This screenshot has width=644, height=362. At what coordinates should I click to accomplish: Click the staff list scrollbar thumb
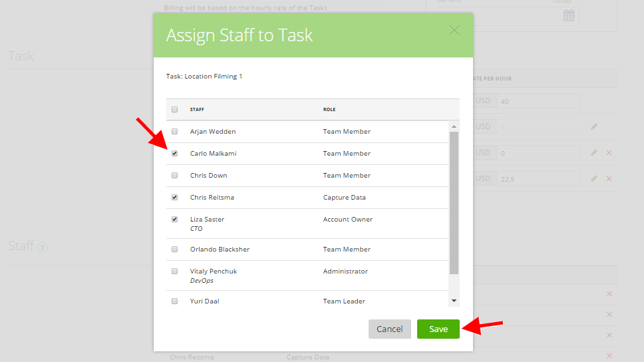454,202
